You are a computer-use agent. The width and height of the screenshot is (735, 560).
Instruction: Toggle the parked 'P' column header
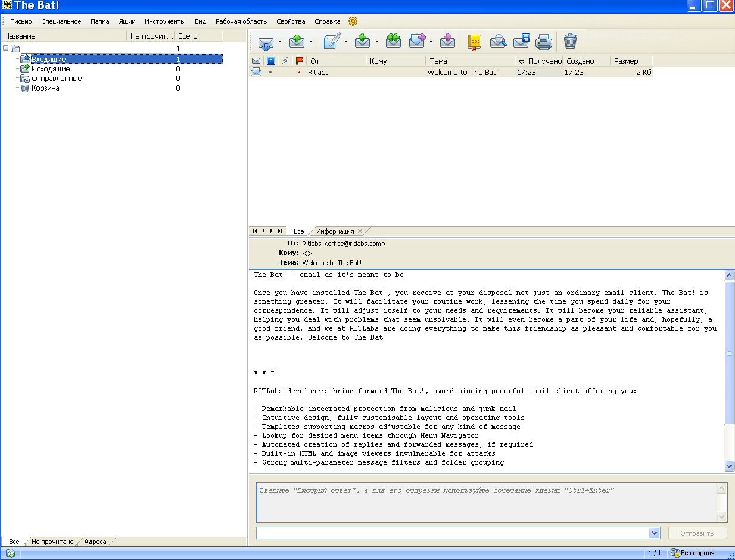271,61
